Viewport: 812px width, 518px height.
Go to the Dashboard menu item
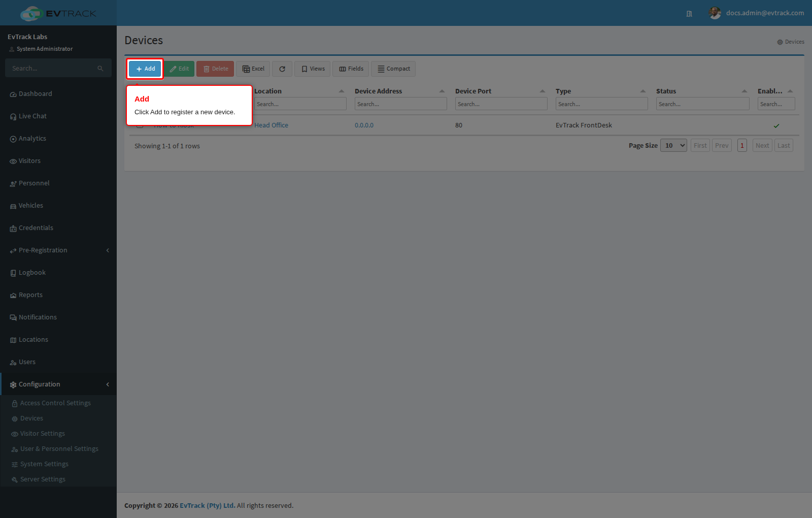(x=35, y=94)
